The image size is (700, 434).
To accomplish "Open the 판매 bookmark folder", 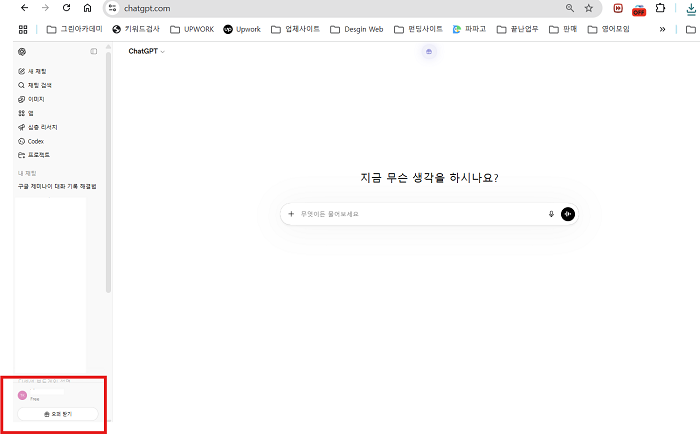I will 562,29.
